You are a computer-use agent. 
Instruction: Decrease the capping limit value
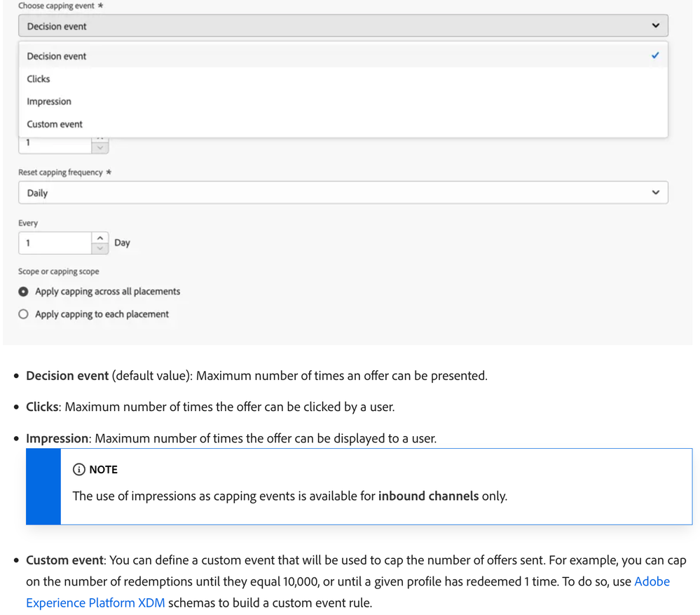(100, 147)
